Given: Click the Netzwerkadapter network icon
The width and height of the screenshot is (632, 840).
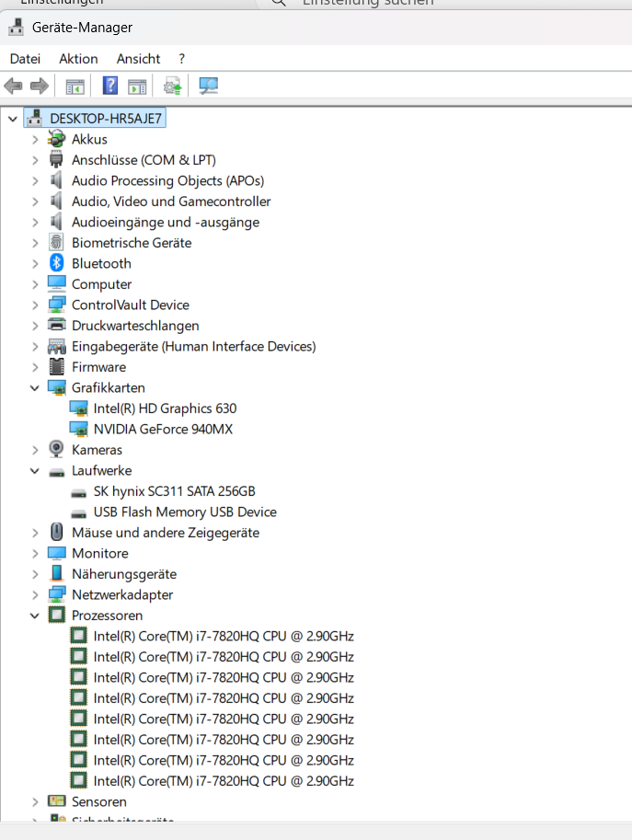Looking at the screenshot, I should point(56,594).
